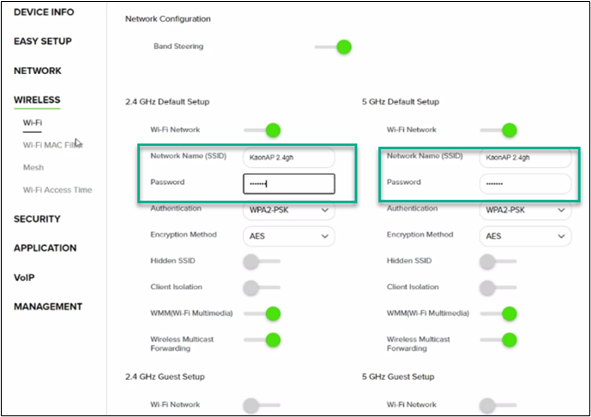Click the 5 GHz Password field
This screenshot has width=591, height=417.
(525, 184)
